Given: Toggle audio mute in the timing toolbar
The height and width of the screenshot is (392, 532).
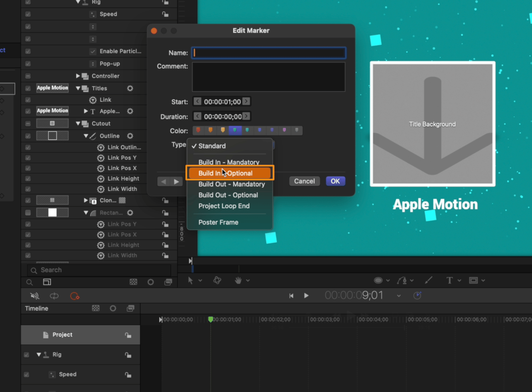Looking at the screenshot, I should [35, 296].
